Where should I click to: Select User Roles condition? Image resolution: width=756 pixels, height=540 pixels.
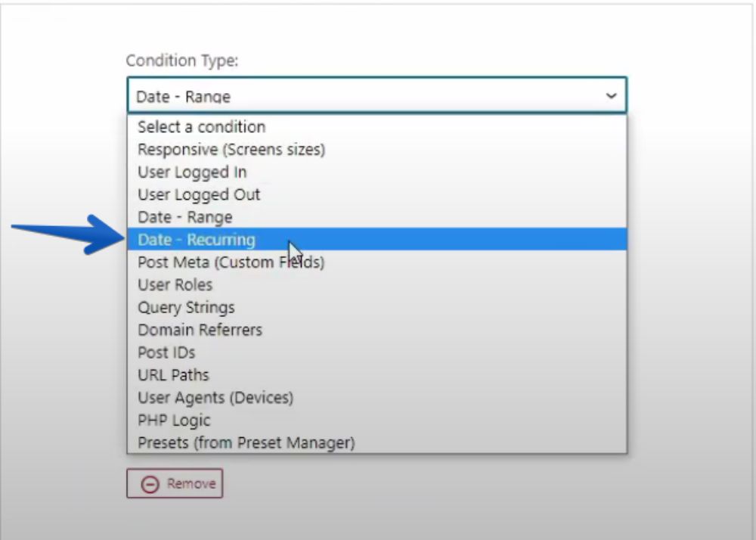click(x=377, y=285)
